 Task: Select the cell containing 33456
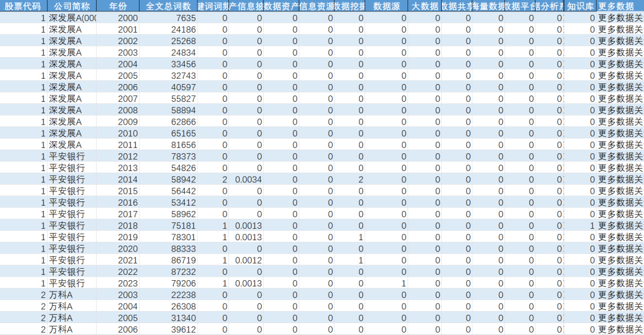(168, 64)
